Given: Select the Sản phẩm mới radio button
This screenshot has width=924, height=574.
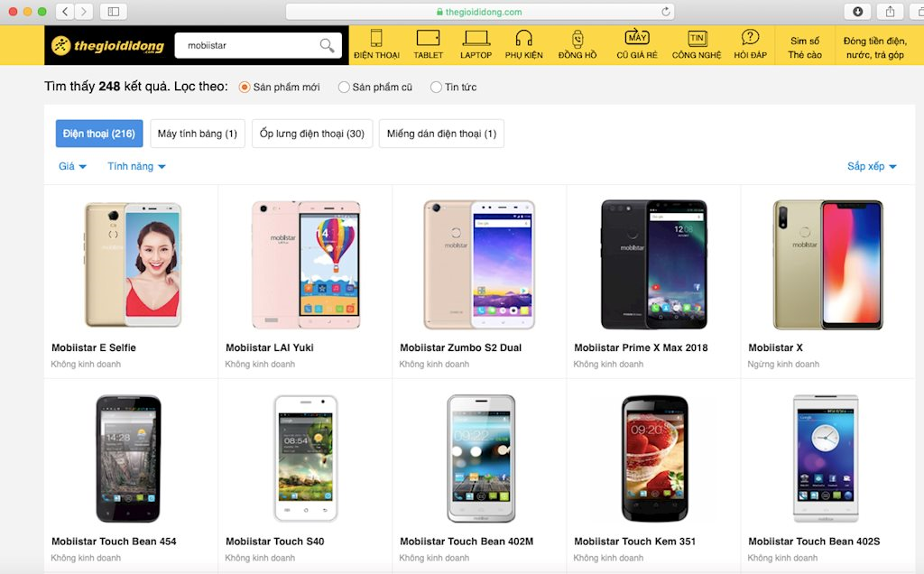Looking at the screenshot, I should 244,88.
